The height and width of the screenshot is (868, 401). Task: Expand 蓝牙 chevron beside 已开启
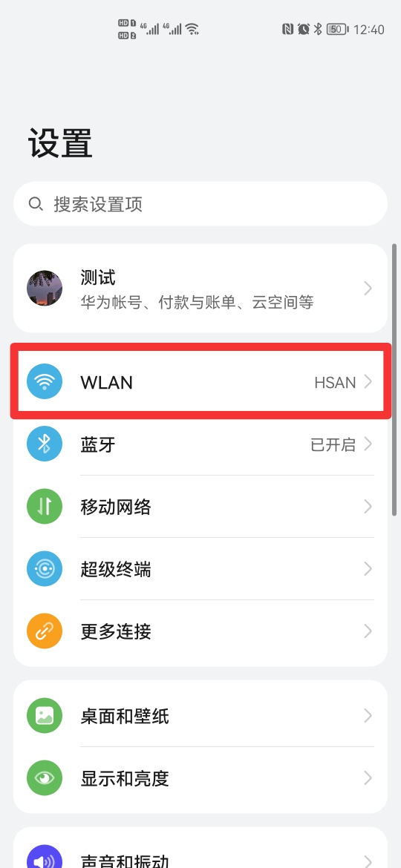[368, 444]
